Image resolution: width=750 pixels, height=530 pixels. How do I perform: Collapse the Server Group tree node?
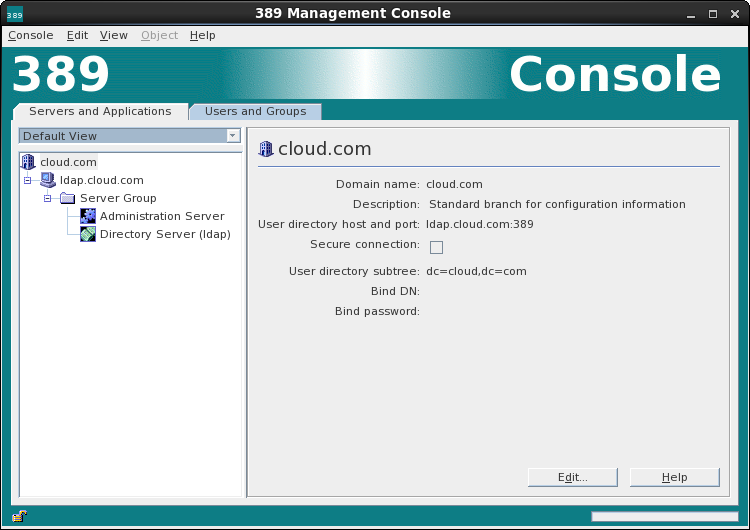pyautogui.click(x=47, y=198)
